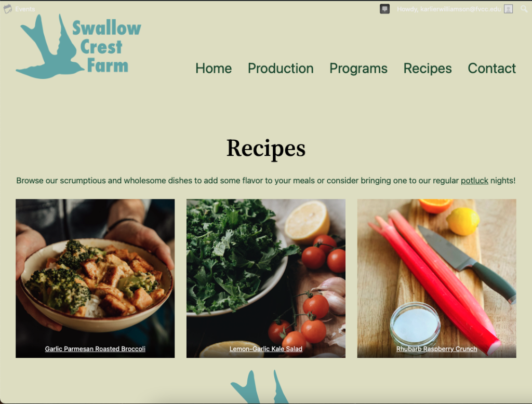Open the Recipes nav item
Screen dimensions: 532x404
pyautogui.click(x=428, y=69)
